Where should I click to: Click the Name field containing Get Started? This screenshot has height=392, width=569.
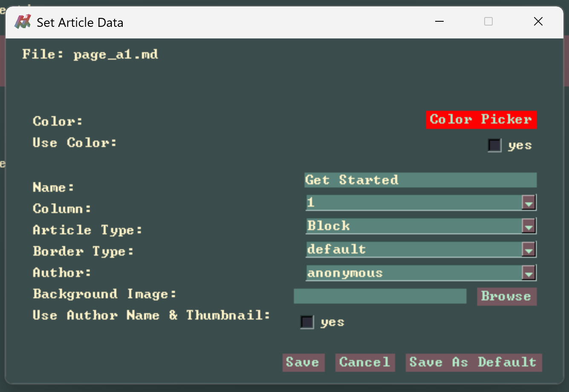click(420, 180)
